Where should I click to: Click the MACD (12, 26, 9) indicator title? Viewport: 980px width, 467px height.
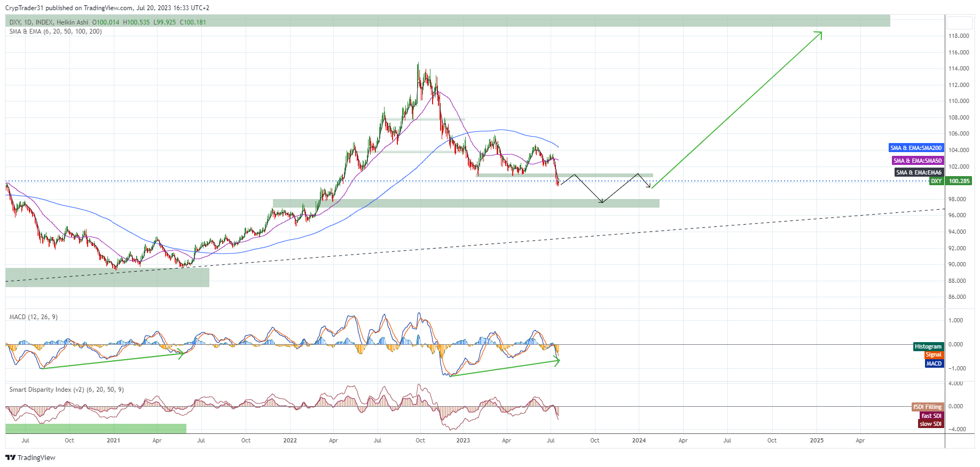click(x=34, y=317)
